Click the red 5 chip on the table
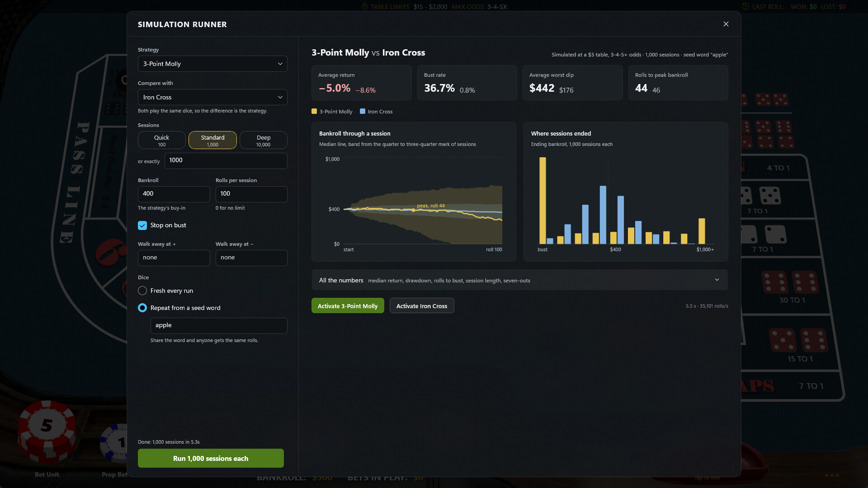The image size is (868, 488). click(47, 432)
